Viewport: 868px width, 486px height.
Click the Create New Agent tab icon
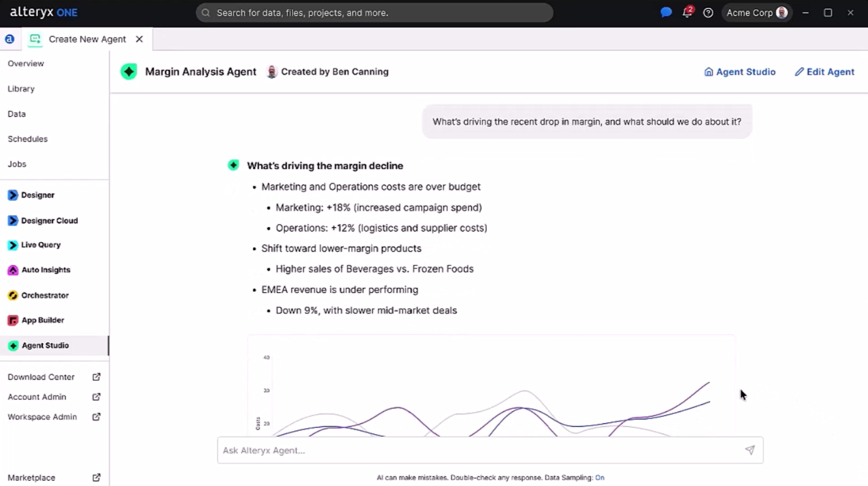tap(35, 39)
